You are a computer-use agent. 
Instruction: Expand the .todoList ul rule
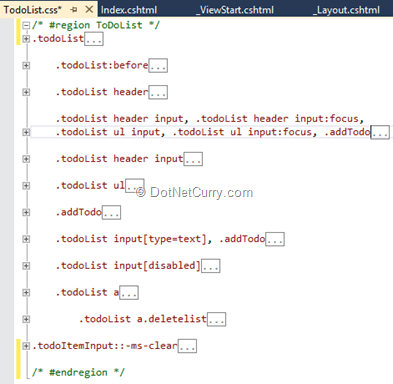point(26,186)
